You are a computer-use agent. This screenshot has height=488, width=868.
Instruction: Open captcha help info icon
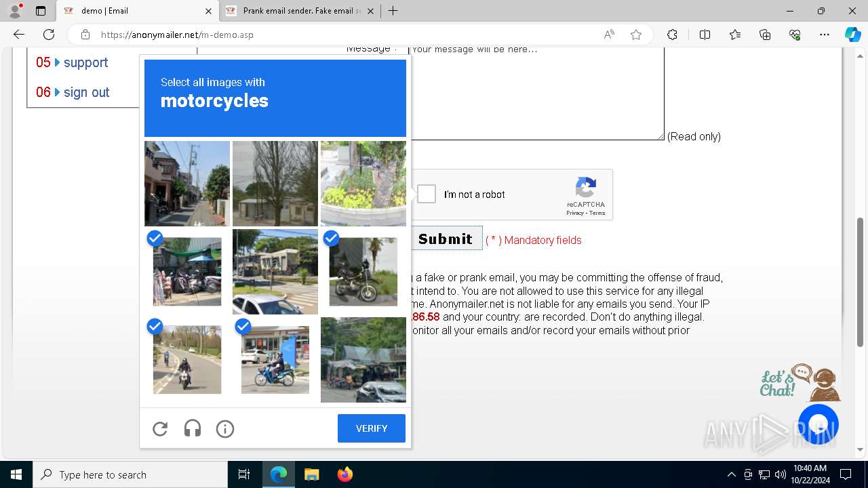pyautogui.click(x=225, y=428)
